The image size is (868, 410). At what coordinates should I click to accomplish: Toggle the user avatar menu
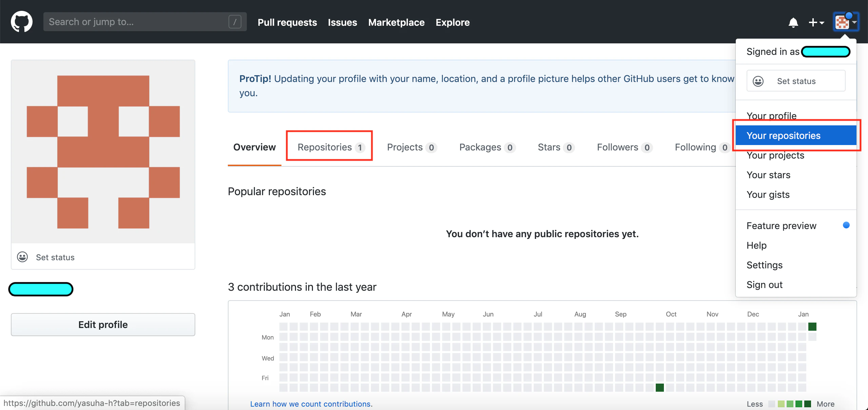[846, 22]
